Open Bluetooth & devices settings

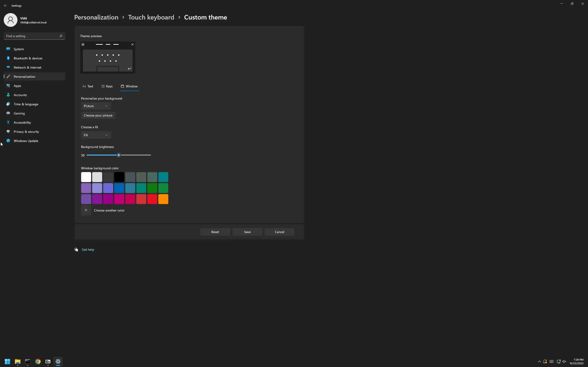tap(28, 58)
